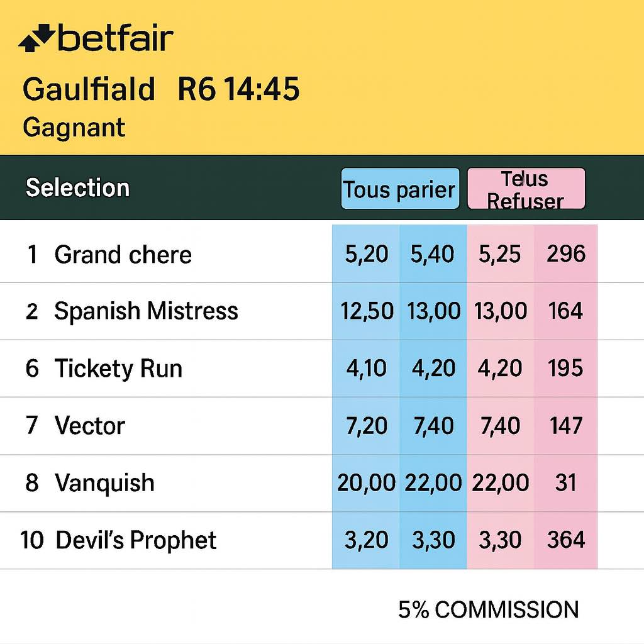This screenshot has height=644, width=644.
Task: Select back odds 20,00 for Vanquish
Action: [366, 483]
